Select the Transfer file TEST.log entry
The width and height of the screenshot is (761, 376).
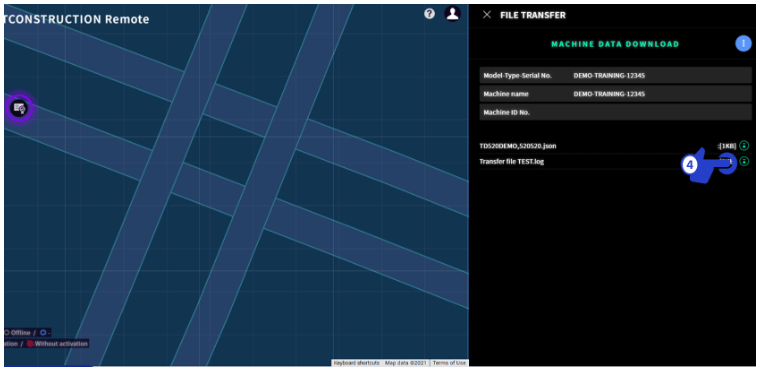(512, 162)
